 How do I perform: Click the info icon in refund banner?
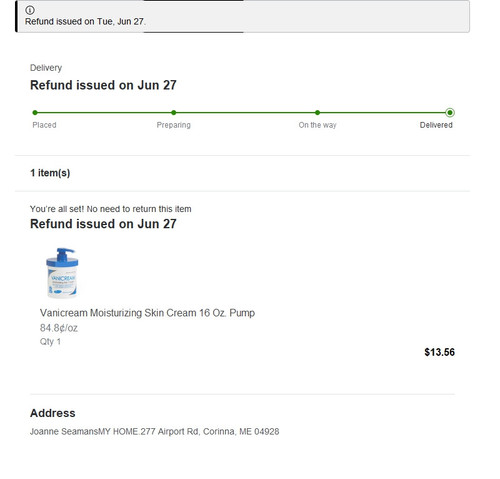click(30, 10)
